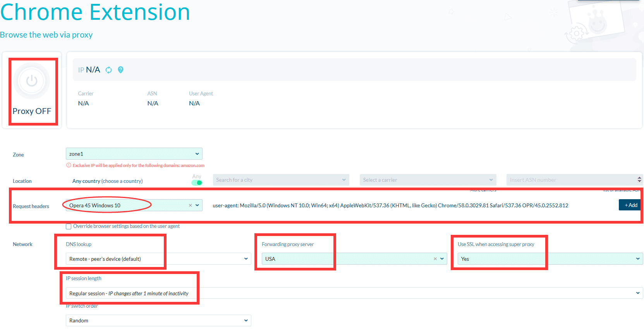Click the ASN number stepper arrows
The width and height of the screenshot is (644, 329).
point(639,180)
